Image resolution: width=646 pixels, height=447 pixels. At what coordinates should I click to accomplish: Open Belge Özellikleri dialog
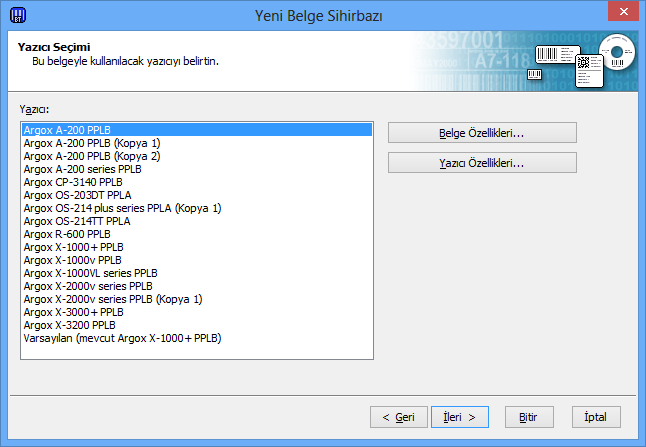pos(482,133)
